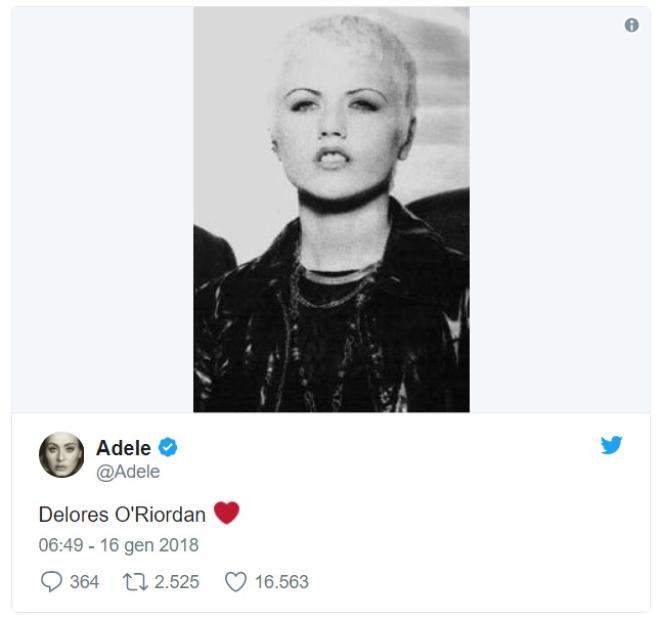The width and height of the screenshot is (661, 621).
Task: Click the red heart emoji in the tweet
Action: coord(227,513)
